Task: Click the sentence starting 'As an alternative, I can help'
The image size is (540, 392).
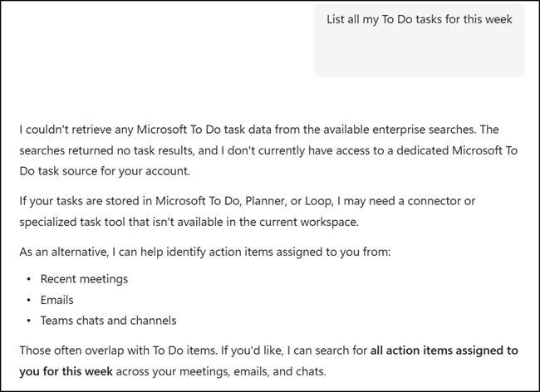Action: tap(205, 252)
